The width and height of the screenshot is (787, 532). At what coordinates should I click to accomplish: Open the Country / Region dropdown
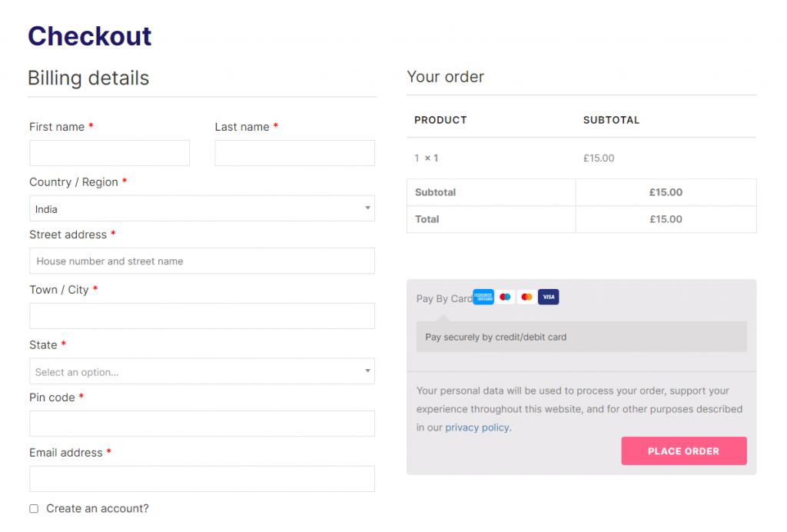pyautogui.click(x=202, y=208)
